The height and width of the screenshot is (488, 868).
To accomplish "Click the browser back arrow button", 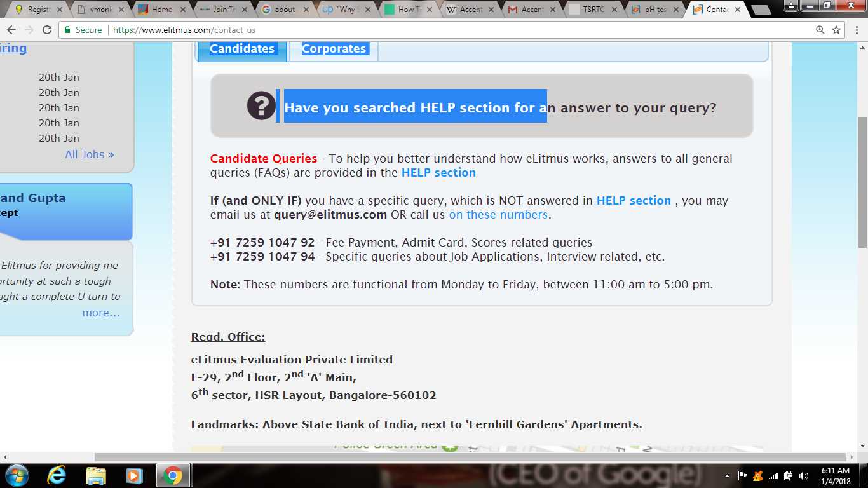I will pos(11,30).
